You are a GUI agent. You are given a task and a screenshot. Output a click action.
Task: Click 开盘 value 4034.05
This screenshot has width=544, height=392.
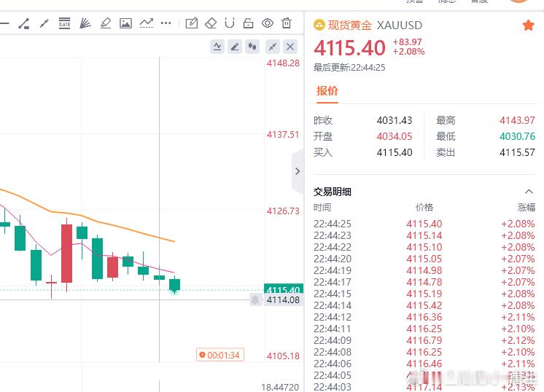(395, 136)
